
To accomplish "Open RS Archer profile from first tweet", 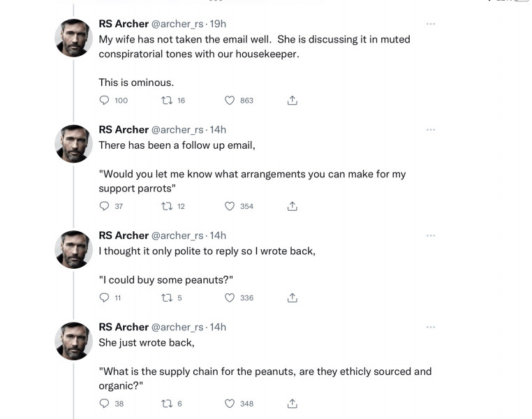I will (124, 24).
